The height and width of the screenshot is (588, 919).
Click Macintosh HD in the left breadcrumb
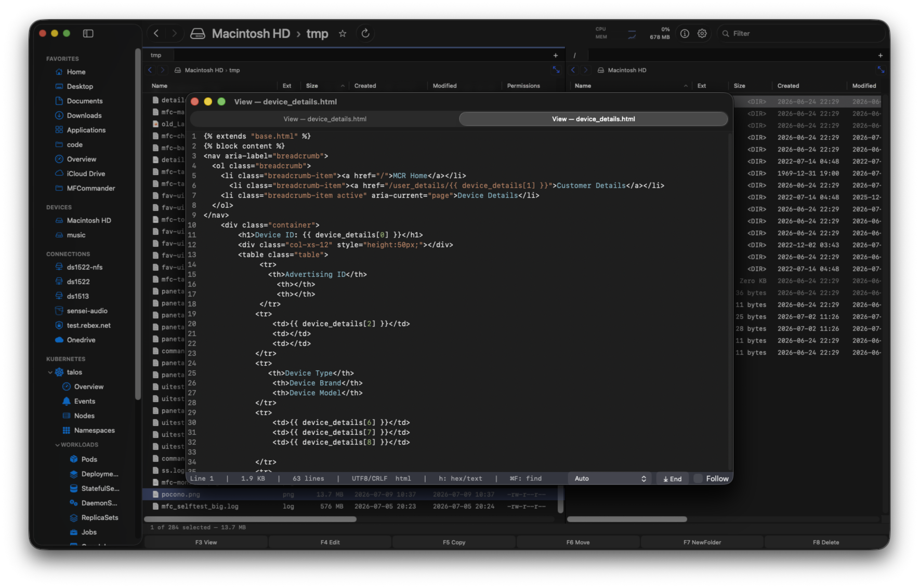point(204,70)
